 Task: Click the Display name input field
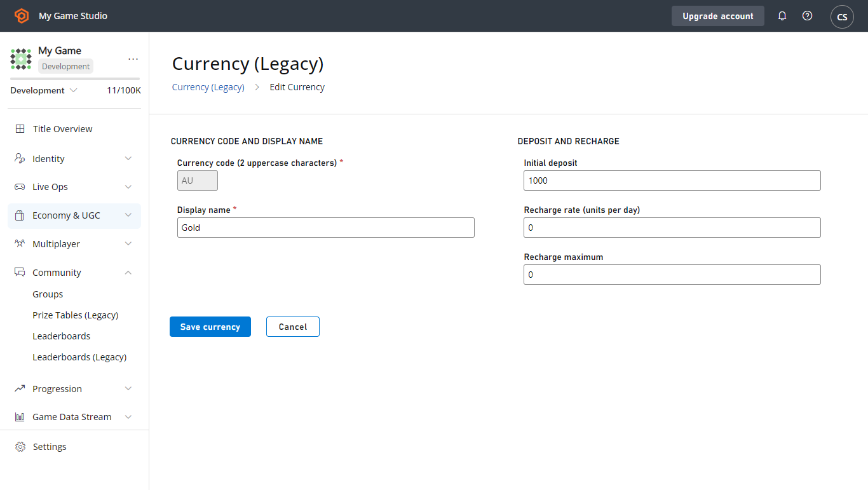326,228
